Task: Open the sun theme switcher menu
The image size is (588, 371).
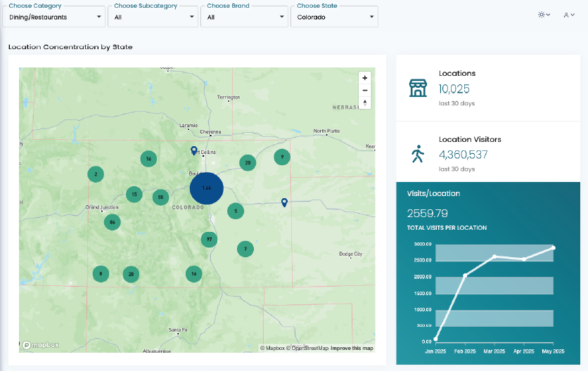Action: click(x=544, y=15)
